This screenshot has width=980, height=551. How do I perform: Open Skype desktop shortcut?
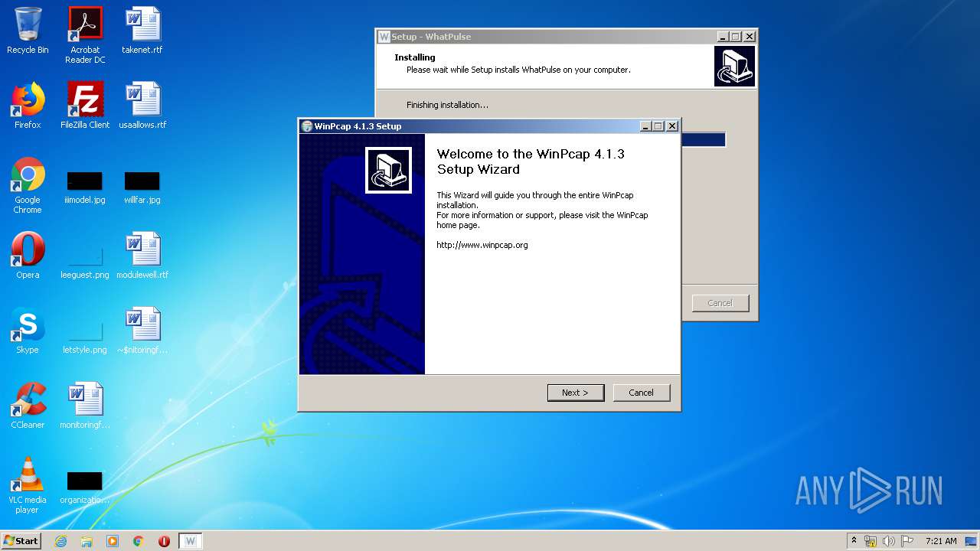tap(28, 331)
